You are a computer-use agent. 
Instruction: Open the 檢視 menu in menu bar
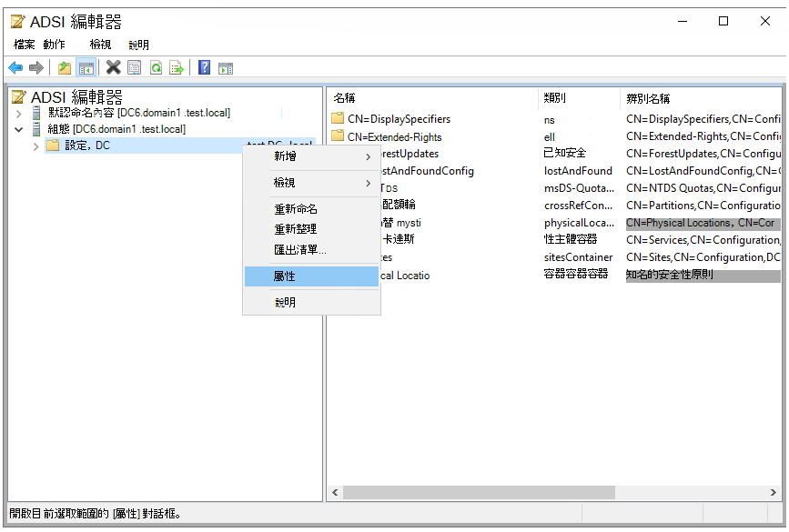(101, 45)
